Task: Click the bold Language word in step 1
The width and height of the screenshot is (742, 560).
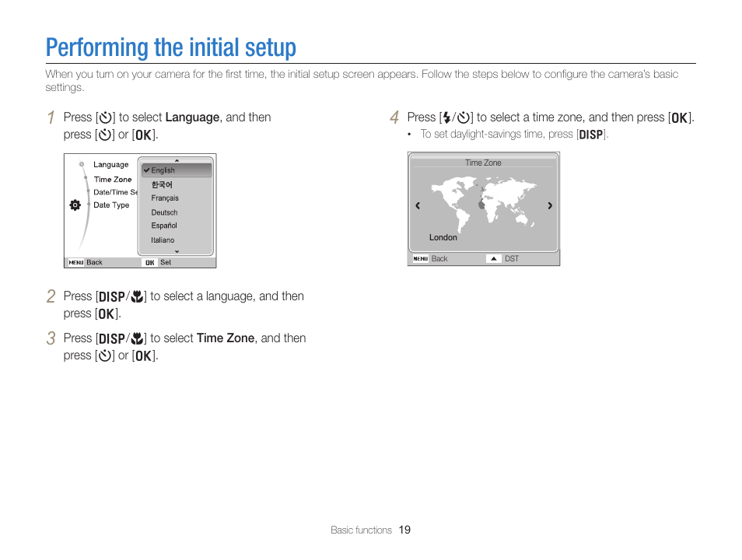Action: click(x=192, y=117)
